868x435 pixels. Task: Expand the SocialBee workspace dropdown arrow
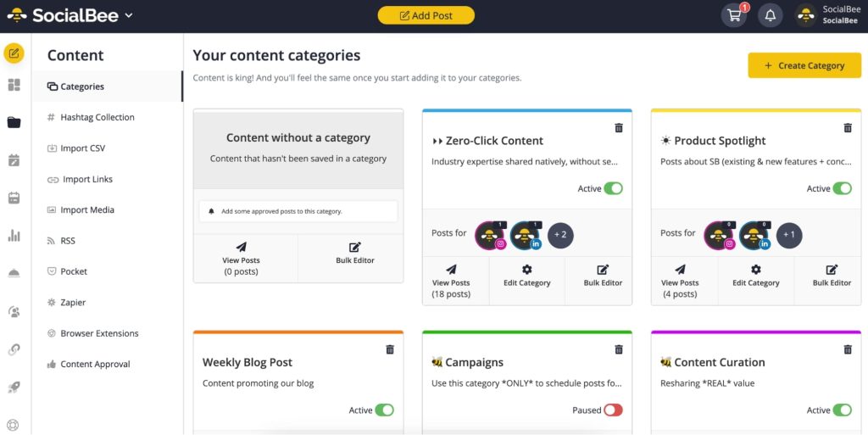(x=129, y=15)
